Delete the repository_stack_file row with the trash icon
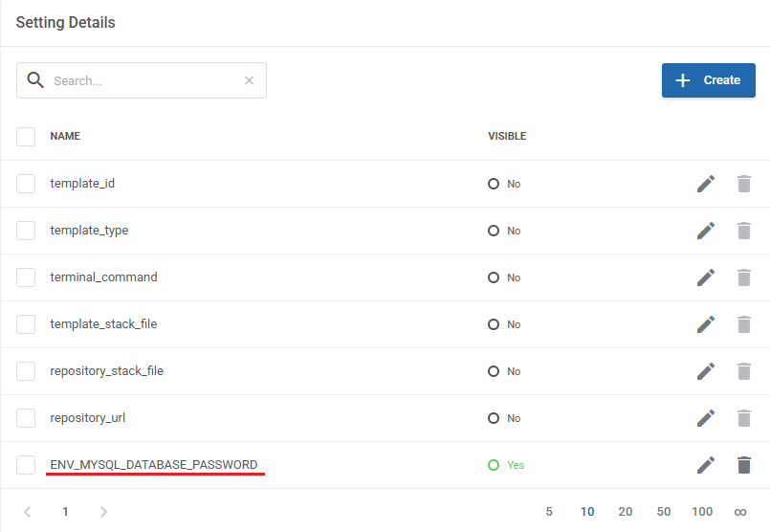 (744, 371)
